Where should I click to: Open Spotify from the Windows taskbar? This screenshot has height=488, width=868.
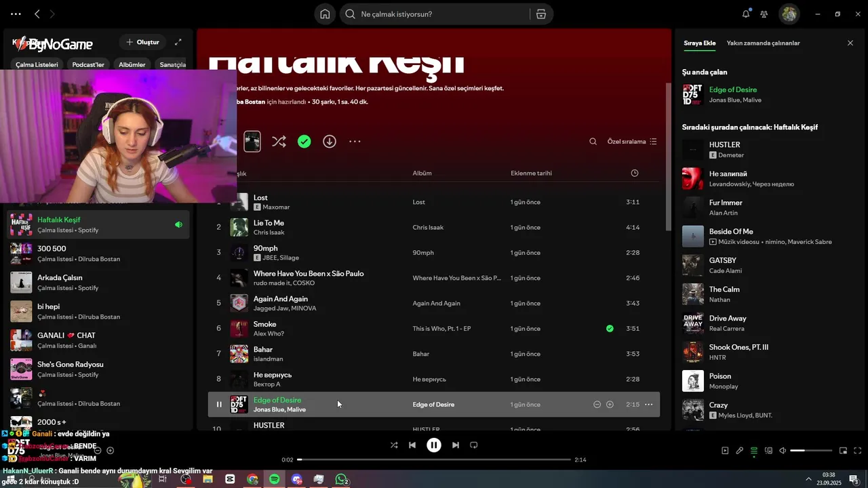point(274,479)
